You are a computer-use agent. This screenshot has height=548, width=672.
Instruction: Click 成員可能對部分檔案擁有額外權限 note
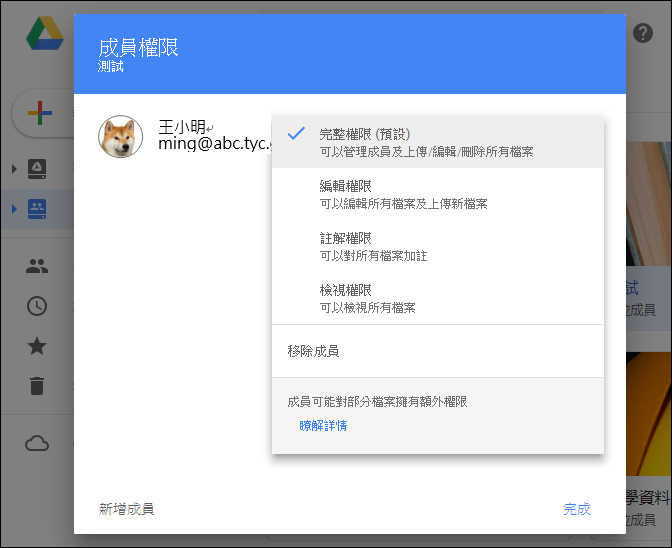tap(377, 401)
